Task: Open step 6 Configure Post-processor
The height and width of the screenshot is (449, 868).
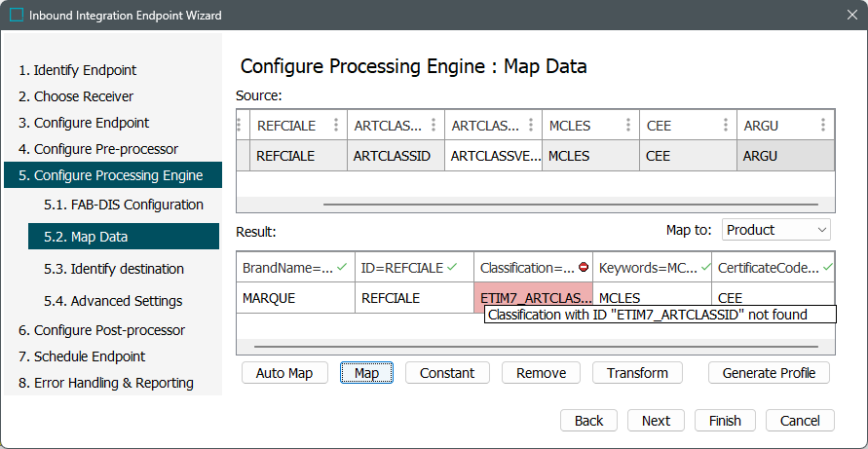Action: pos(101,330)
